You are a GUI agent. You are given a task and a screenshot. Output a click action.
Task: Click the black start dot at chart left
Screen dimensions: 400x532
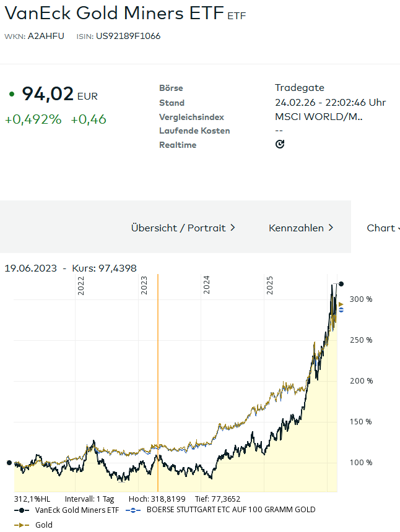pos(9,463)
